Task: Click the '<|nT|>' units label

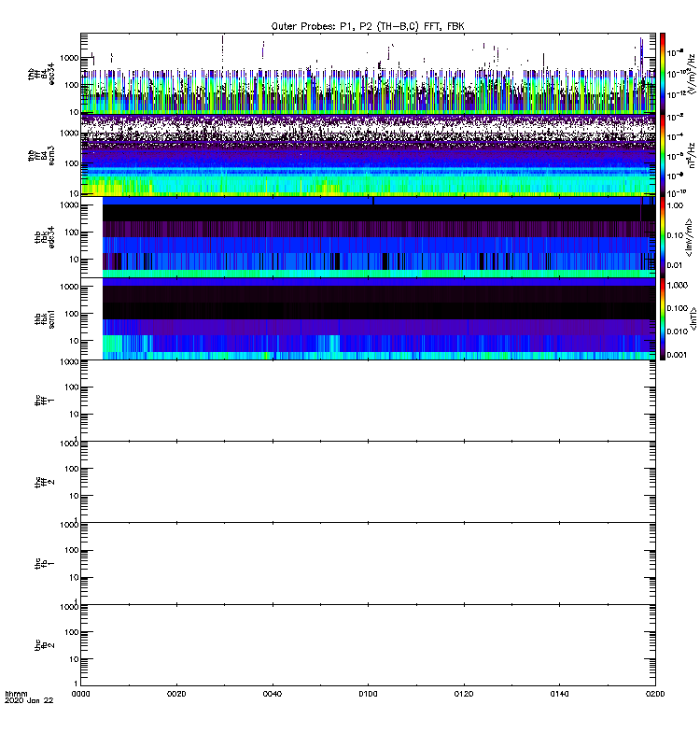Action: (693, 318)
